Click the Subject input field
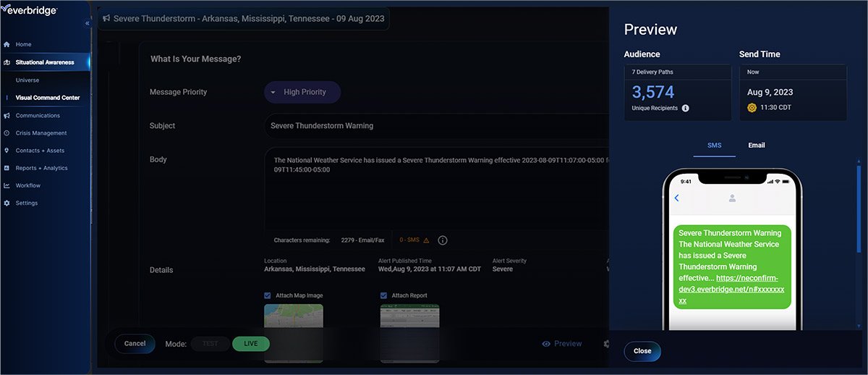Screen dimensions: 868x375 click(436, 125)
